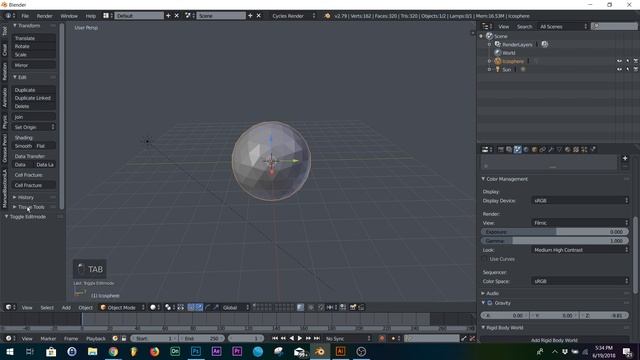Open the Help menu
Image resolution: width=640 pixels, height=360 pixels.
coord(91,16)
